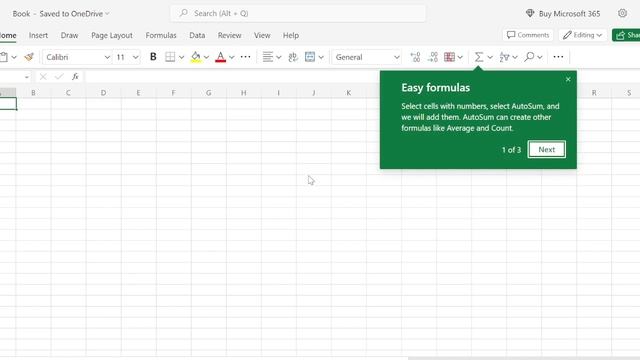Click the Search box
This screenshot has width=640, height=360.
pos(298,13)
